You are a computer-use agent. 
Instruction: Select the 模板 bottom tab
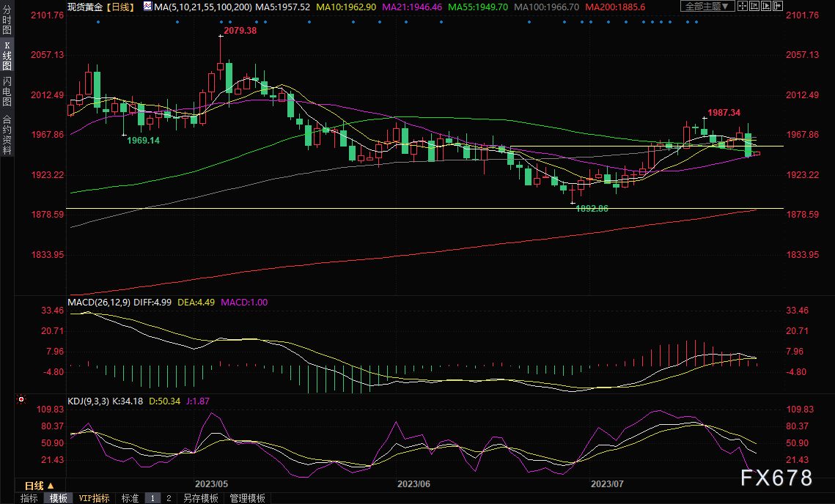(58, 498)
